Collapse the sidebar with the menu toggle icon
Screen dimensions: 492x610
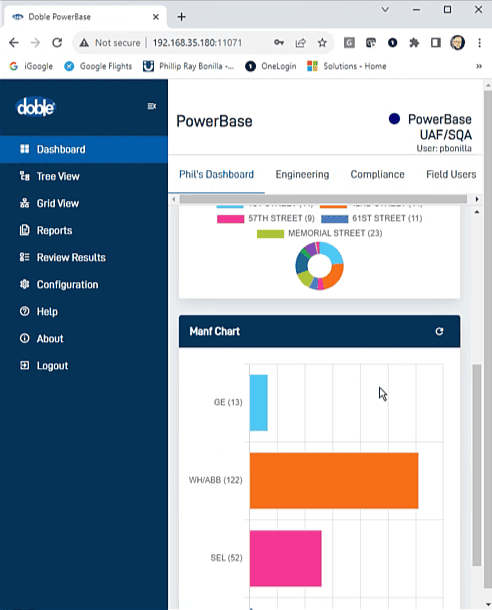[x=152, y=106]
